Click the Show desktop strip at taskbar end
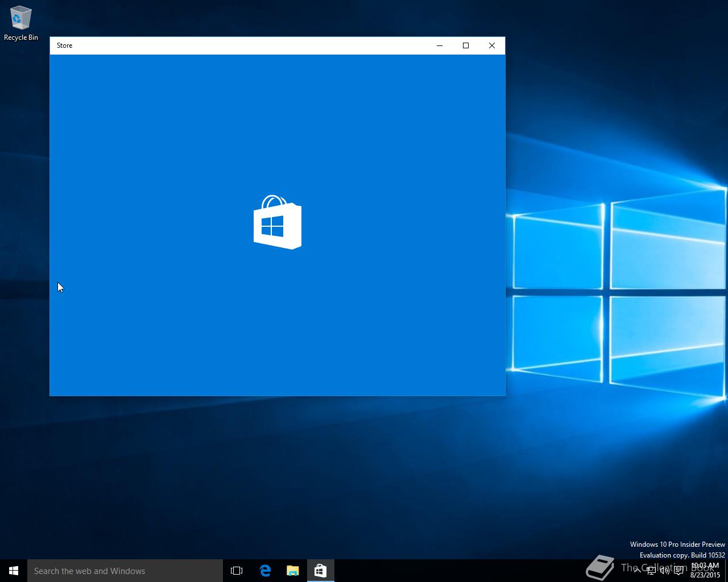Image resolution: width=728 pixels, height=582 pixels. click(726, 571)
